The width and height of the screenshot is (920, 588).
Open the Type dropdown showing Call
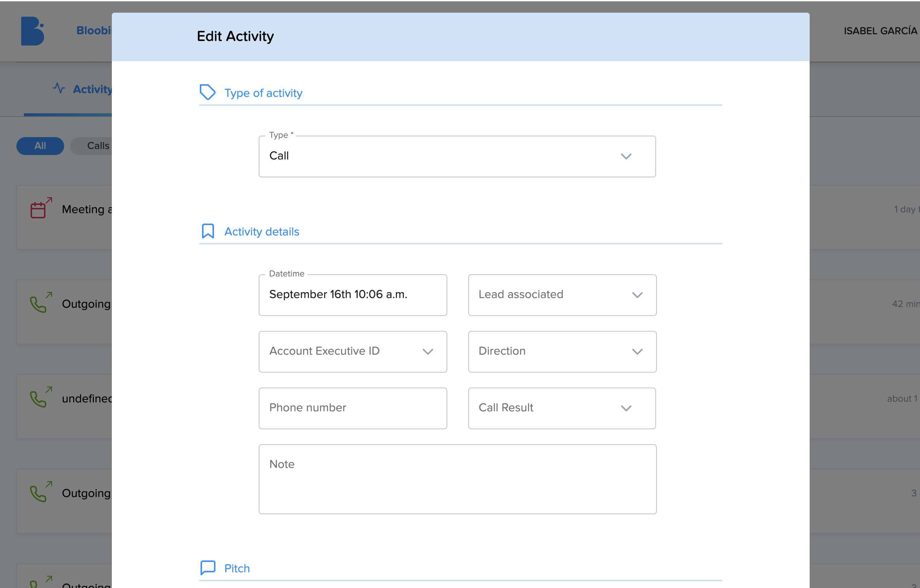(457, 157)
